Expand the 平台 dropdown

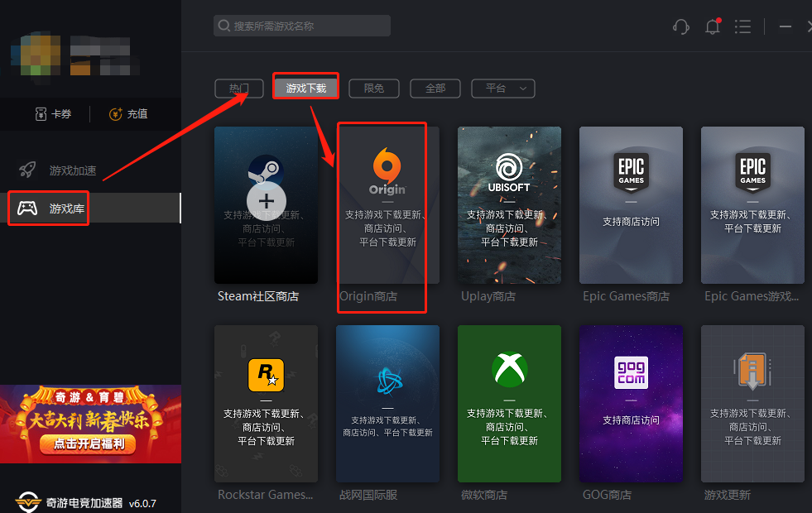click(x=502, y=88)
